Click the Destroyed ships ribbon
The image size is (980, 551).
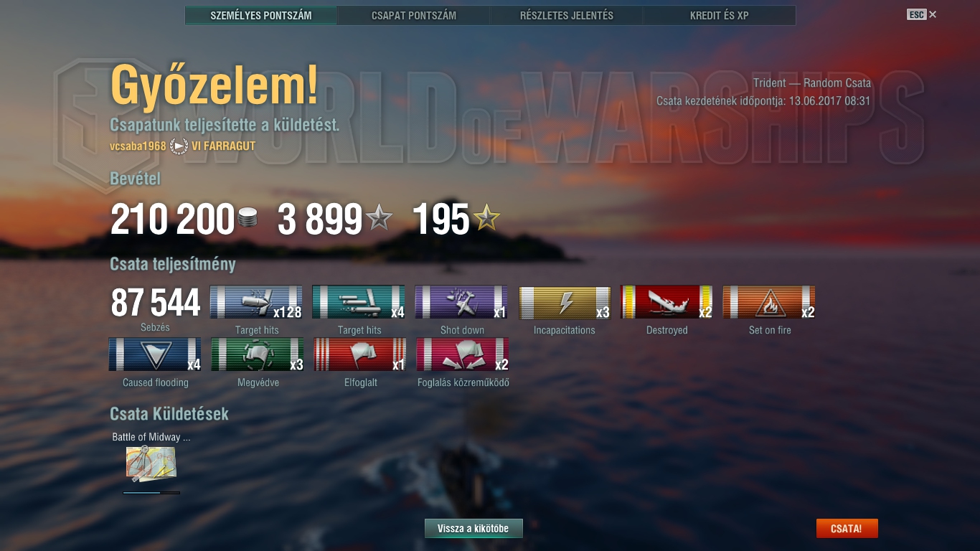pyautogui.click(x=666, y=302)
